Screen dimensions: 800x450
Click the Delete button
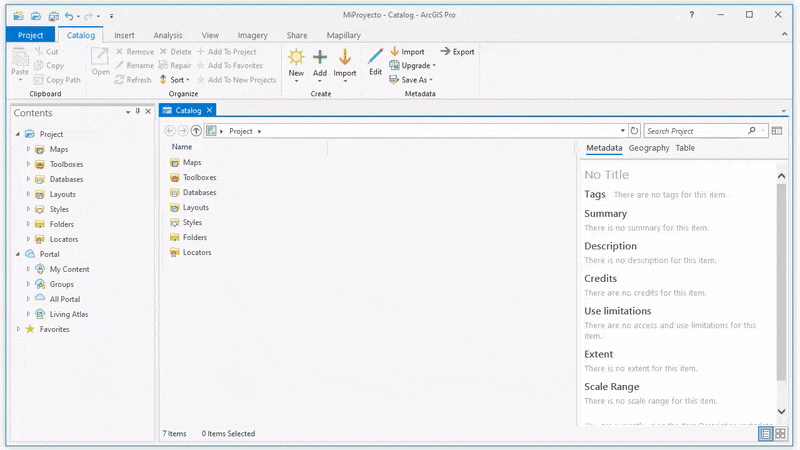[x=176, y=52]
